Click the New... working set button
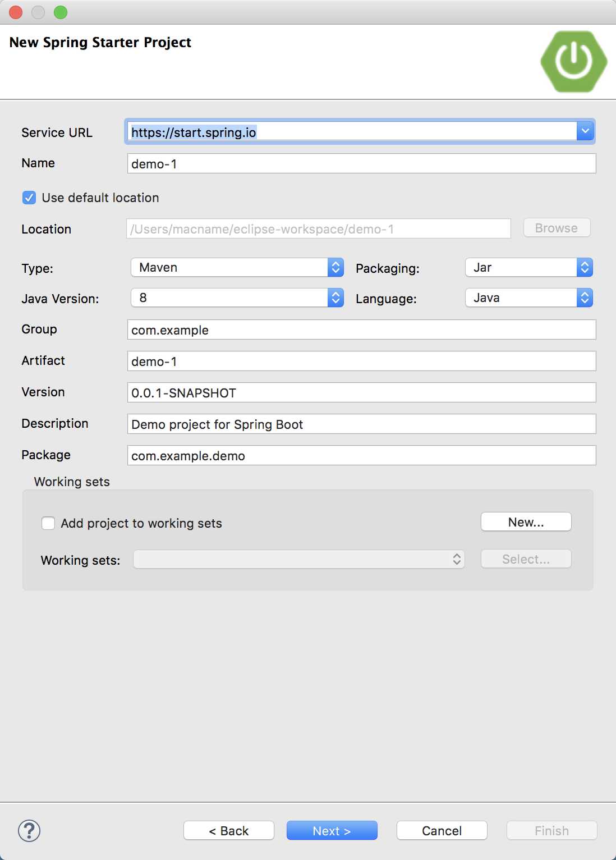 [x=526, y=522]
